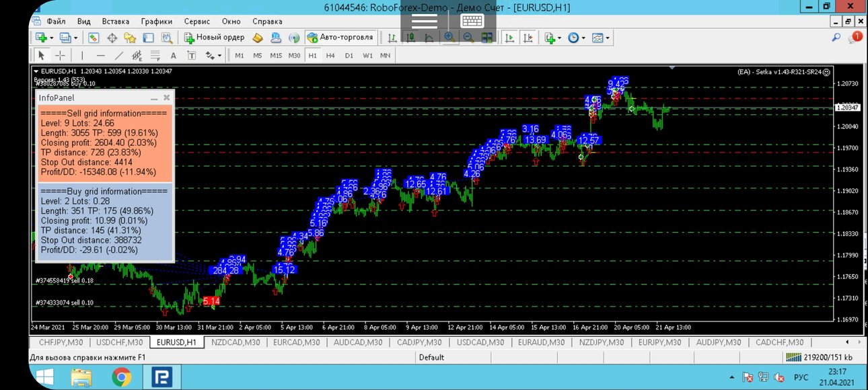
Task: Open the periodicity clock dropdown
Action: [576, 38]
